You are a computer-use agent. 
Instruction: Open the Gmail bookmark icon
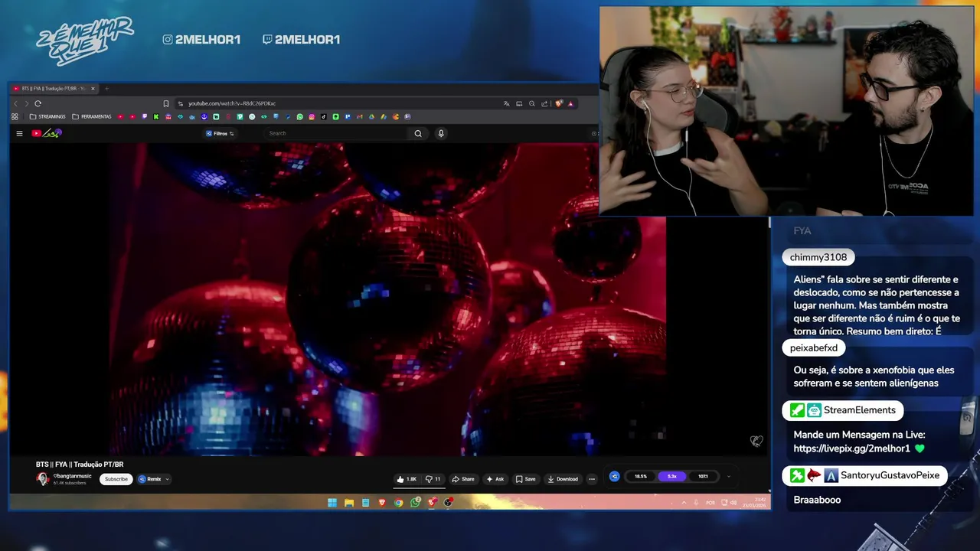359,116
